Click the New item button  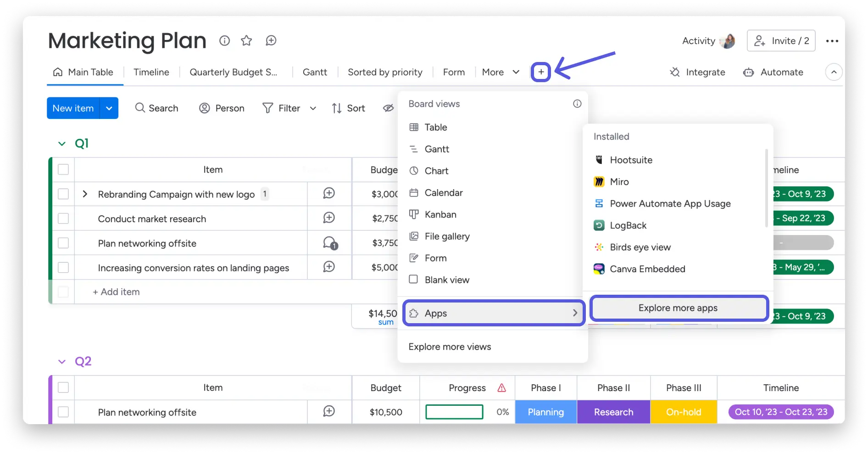[73, 108]
